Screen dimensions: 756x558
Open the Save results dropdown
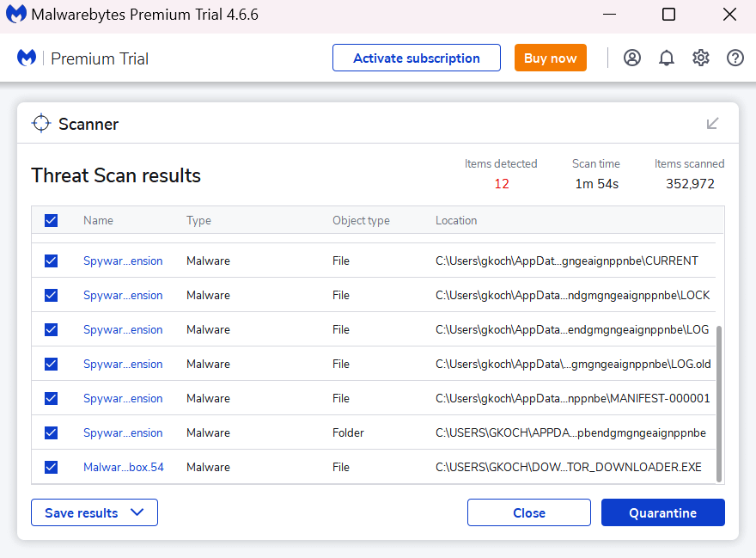pyautogui.click(x=94, y=512)
